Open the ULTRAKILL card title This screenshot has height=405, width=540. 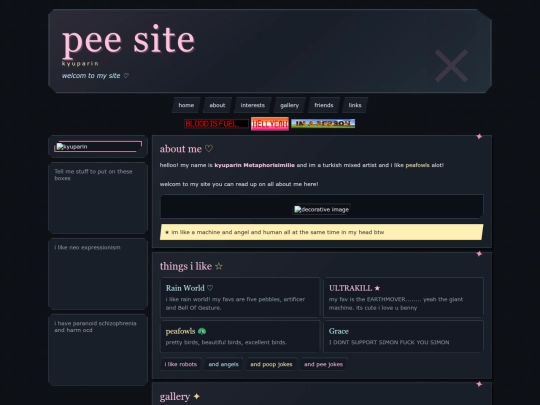click(350, 288)
